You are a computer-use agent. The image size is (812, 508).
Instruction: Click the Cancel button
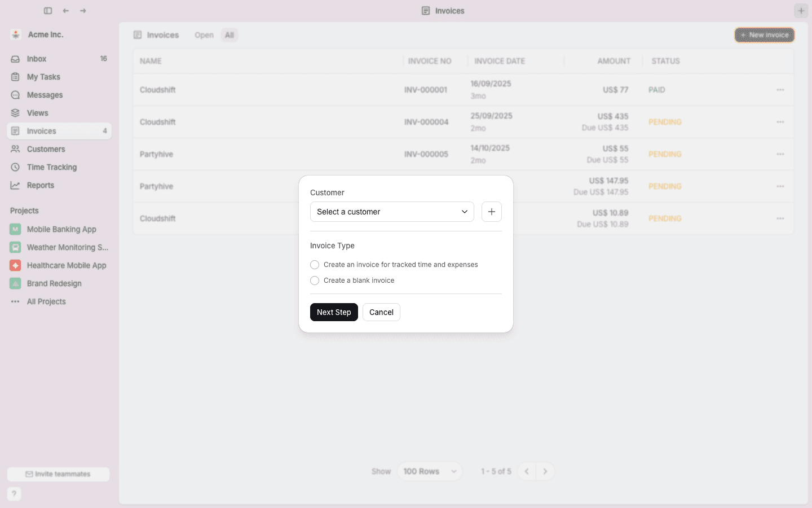[381, 312]
